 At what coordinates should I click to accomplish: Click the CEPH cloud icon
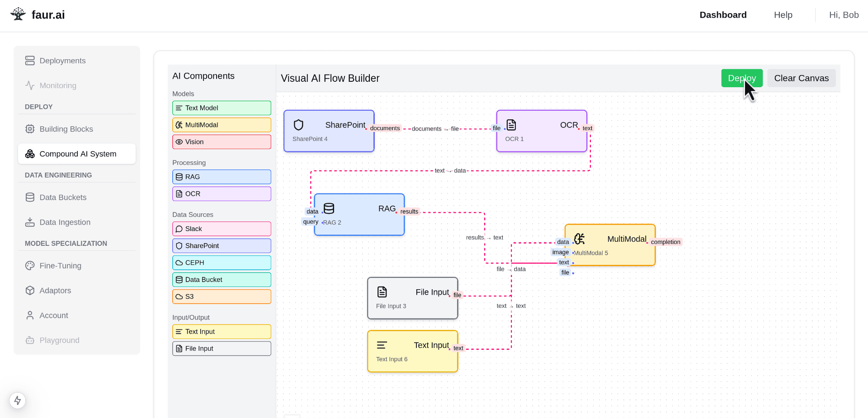tap(179, 263)
